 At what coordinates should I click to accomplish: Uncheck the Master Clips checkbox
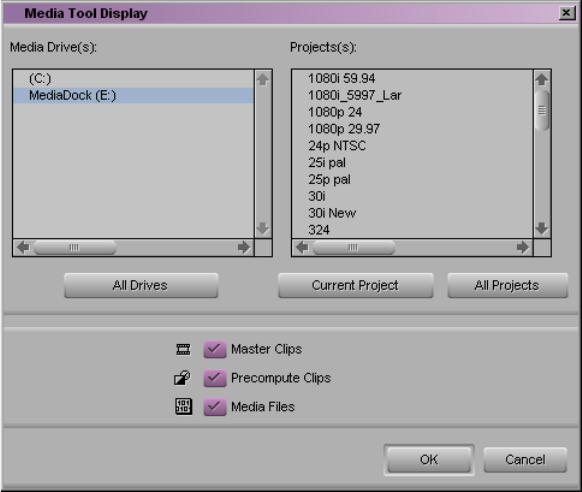(x=215, y=349)
